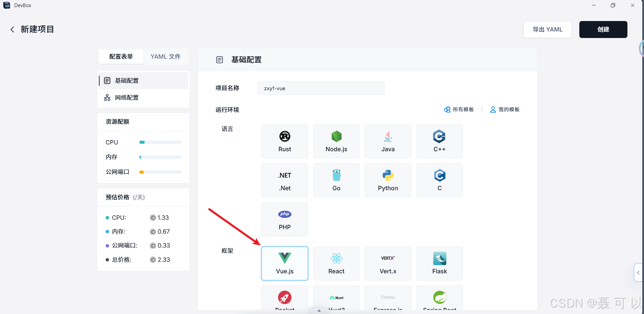Restore the DevBox window size
644x314 pixels.
(613, 5)
